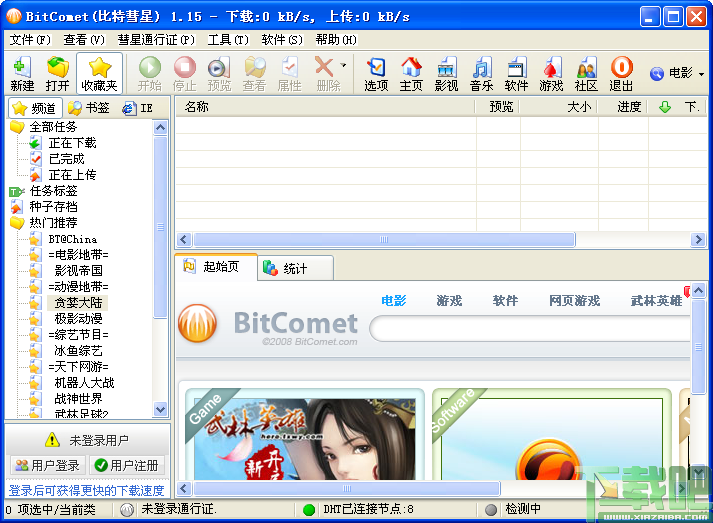Select 正在上传 in the task tree

[72, 175]
